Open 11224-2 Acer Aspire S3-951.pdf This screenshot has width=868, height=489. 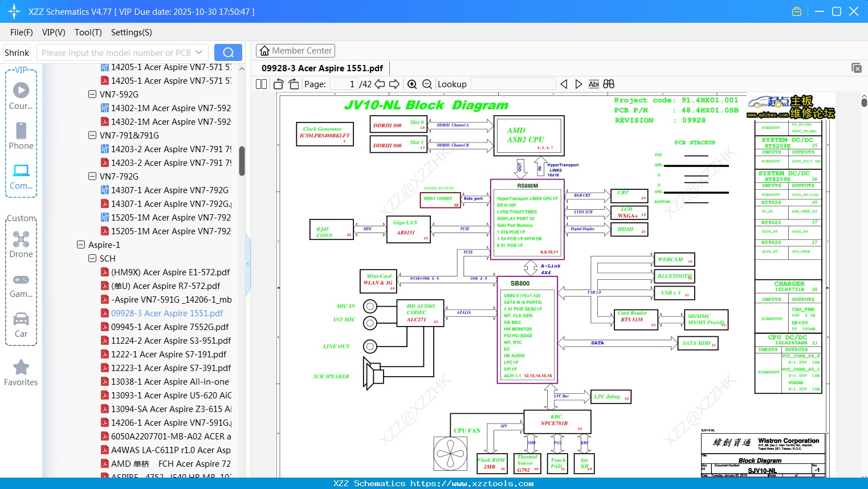pyautogui.click(x=171, y=341)
